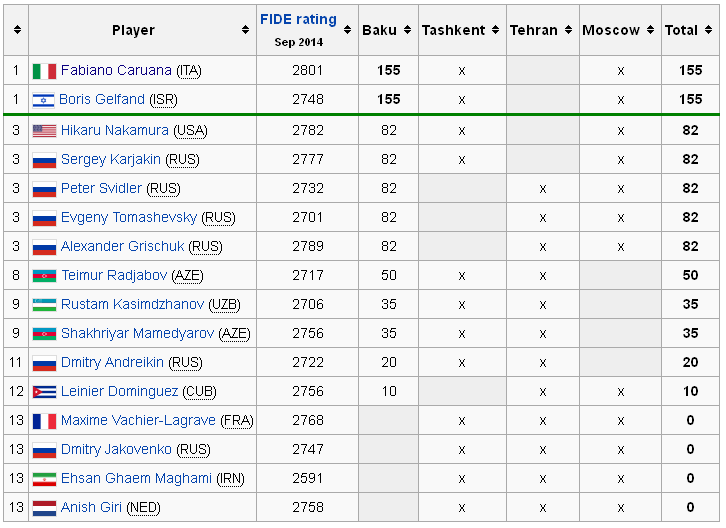Open the FIDE rating header link
Screen dimensions: 726x528
click(x=298, y=19)
